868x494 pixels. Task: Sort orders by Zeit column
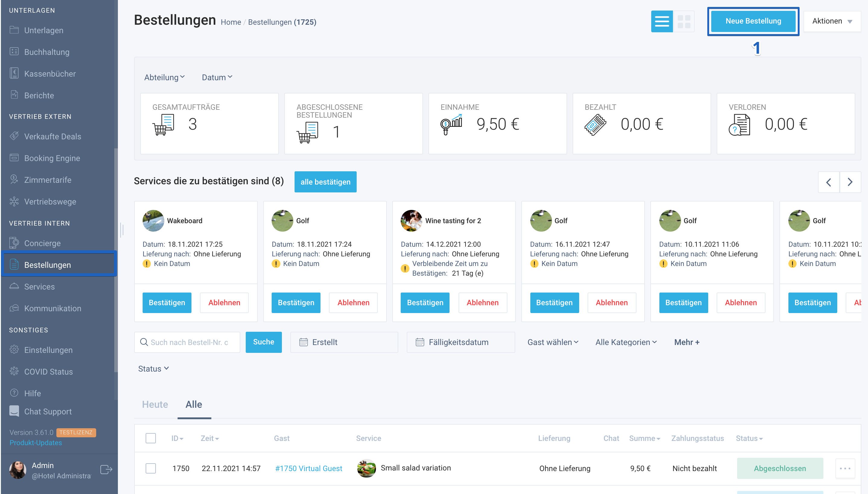pos(210,439)
